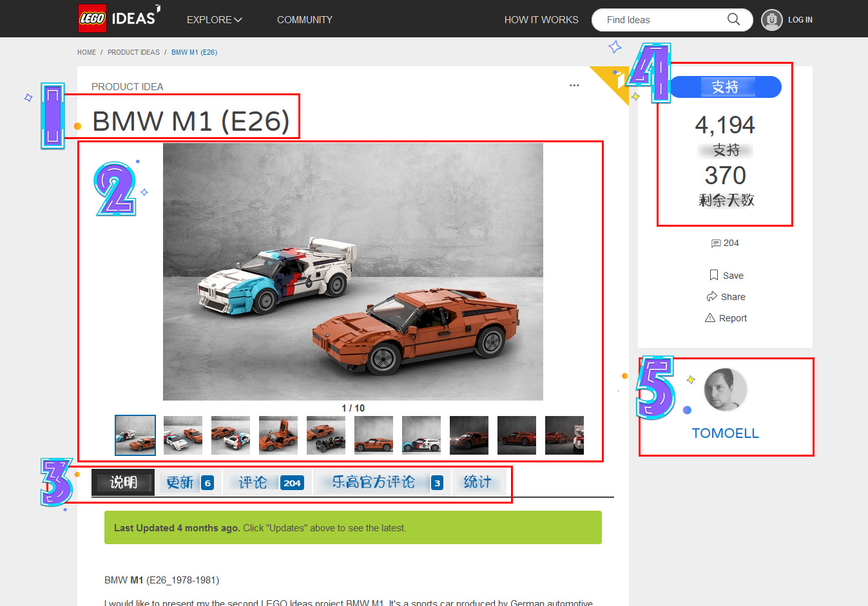Click the 1 / 10 image counter
This screenshot has width=868, height=606.
click(x=353, y=408)
